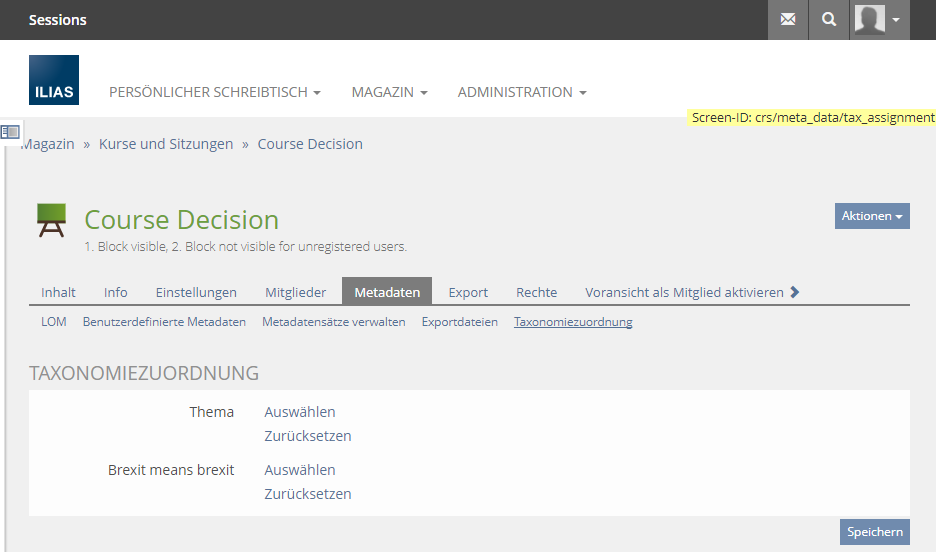Viewport: 936px width, 552px height.
Task: Click the search magnifier icon
Action: (x=828, y=20)
